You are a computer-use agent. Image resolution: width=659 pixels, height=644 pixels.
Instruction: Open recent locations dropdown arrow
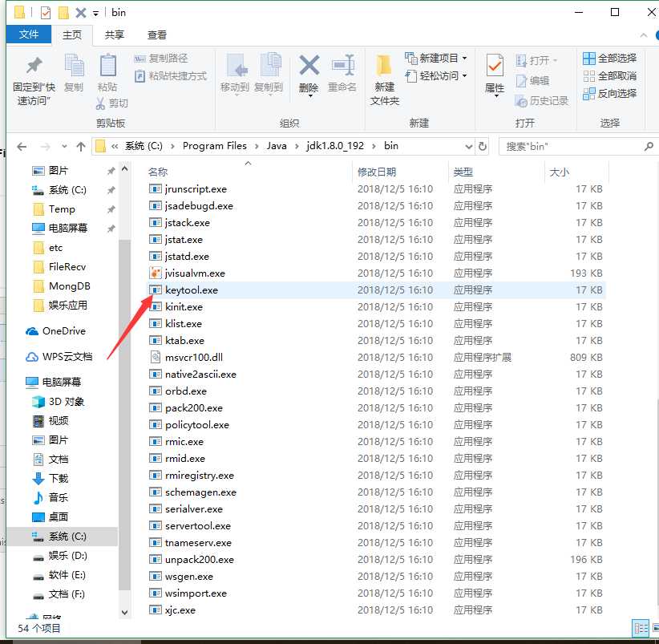tap(64, 146)
